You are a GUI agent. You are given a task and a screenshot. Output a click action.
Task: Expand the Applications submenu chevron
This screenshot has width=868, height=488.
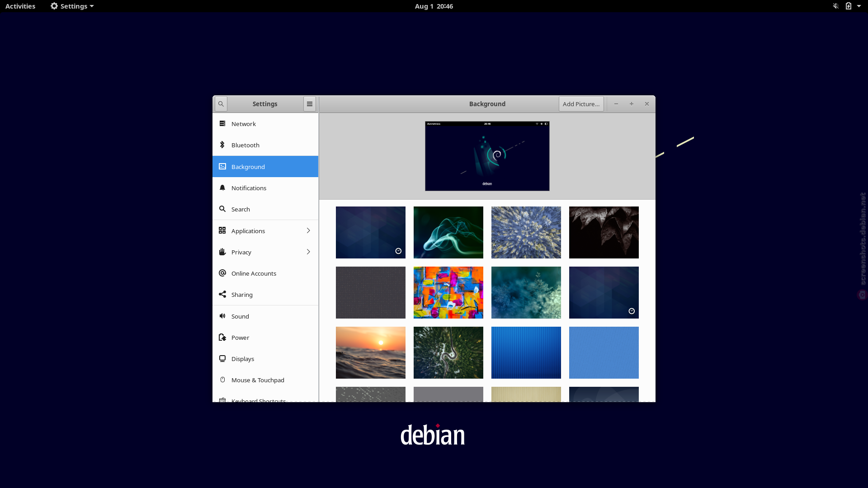click(x=308, y=230)
